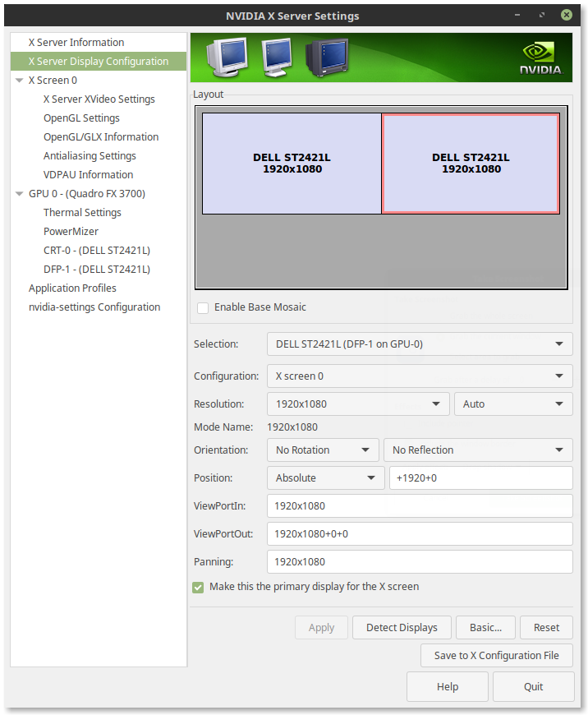
Task: Click the NVIDIA logo in banner
Action: point(540,58)
